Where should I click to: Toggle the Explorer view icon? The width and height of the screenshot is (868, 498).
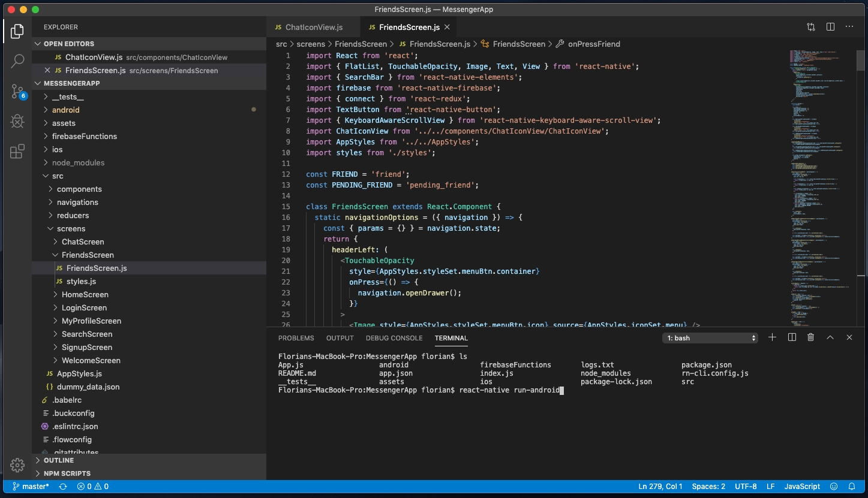tap(17, 31)
